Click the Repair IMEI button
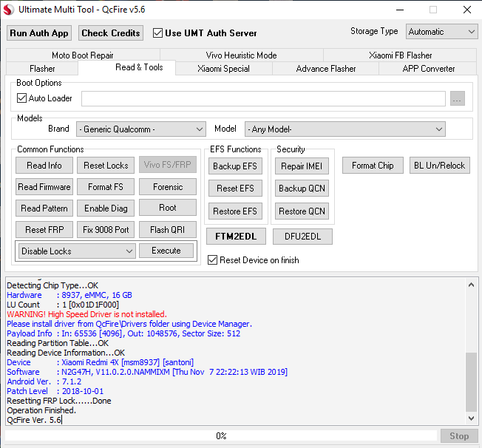Viewport: 482px width, 448px height. (x=302, y=166)
